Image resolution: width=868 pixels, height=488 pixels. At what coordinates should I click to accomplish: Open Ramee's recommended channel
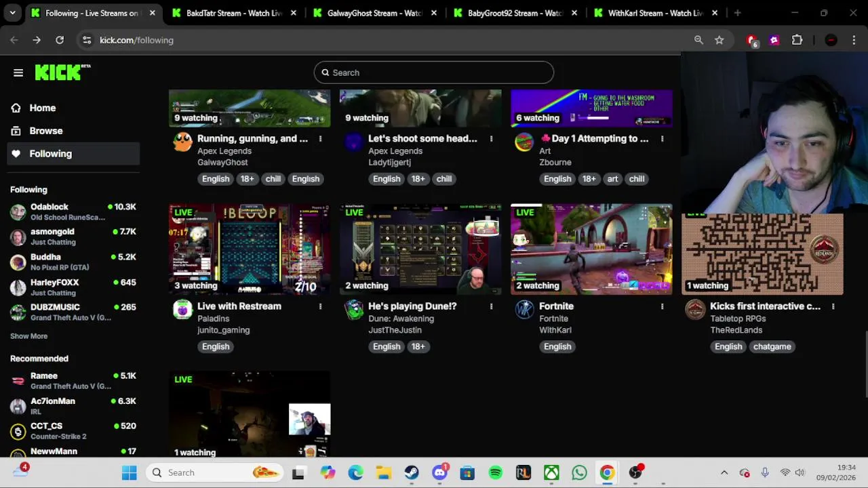(73, 381)
